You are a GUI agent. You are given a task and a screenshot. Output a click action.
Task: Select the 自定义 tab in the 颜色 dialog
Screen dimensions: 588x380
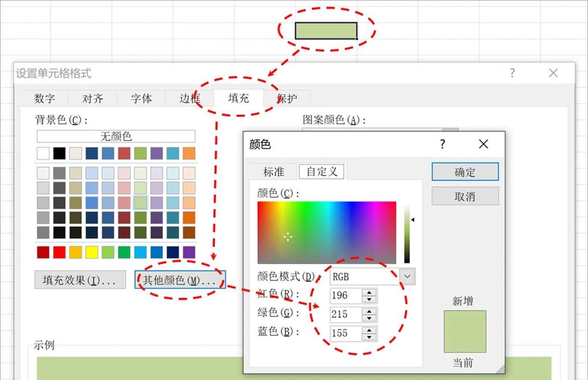(321, 171)
